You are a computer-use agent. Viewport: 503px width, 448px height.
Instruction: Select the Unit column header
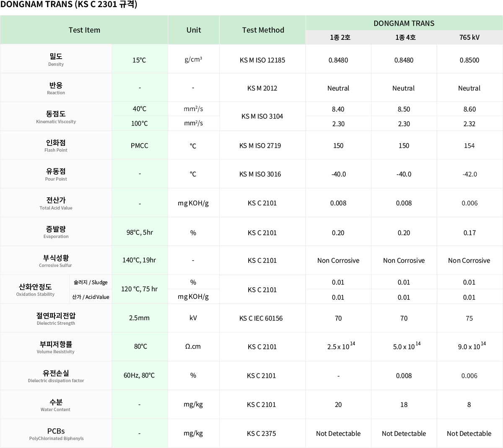click(x=194, y=30)
